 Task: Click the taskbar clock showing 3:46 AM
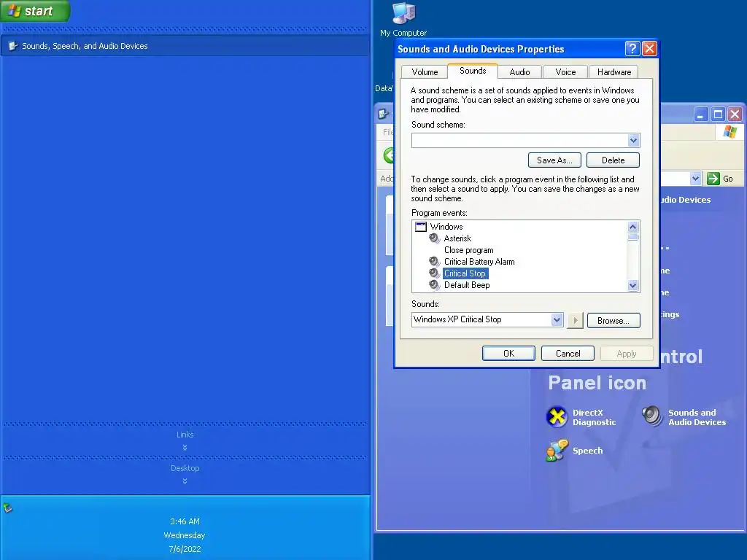point(185,521)
